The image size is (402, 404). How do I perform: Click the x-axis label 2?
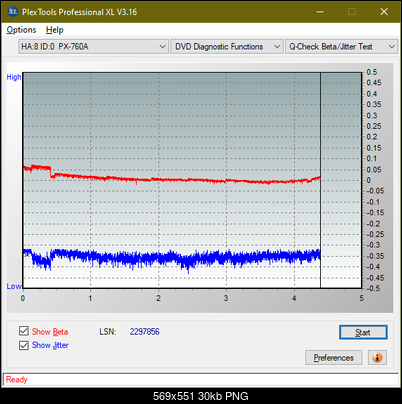point(158,298)
